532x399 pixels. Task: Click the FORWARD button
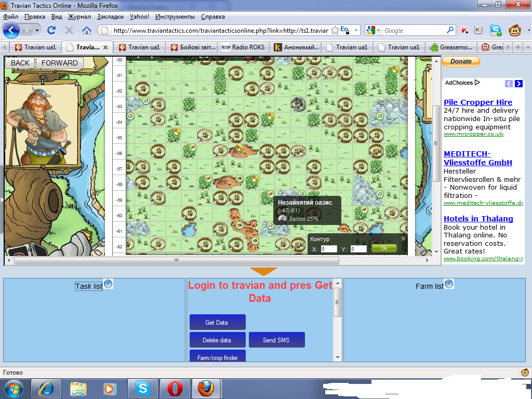pos(59,63)
